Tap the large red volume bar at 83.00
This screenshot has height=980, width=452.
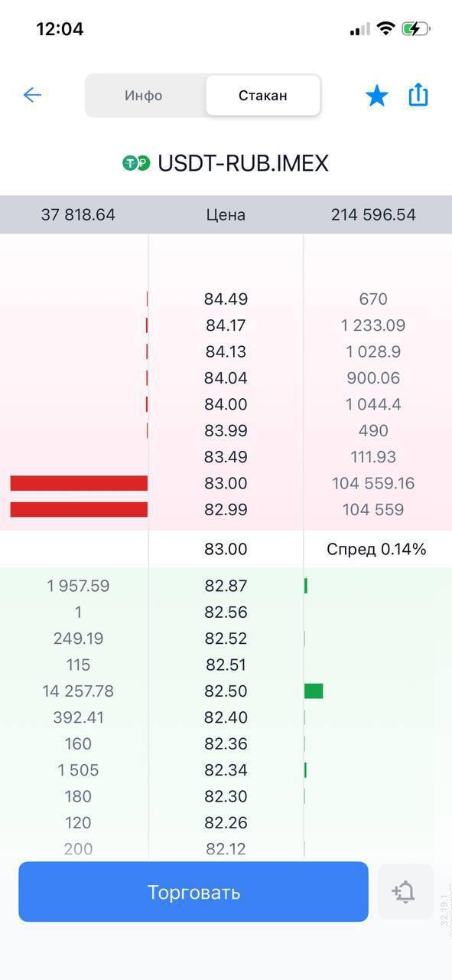(x=79, y=483)
